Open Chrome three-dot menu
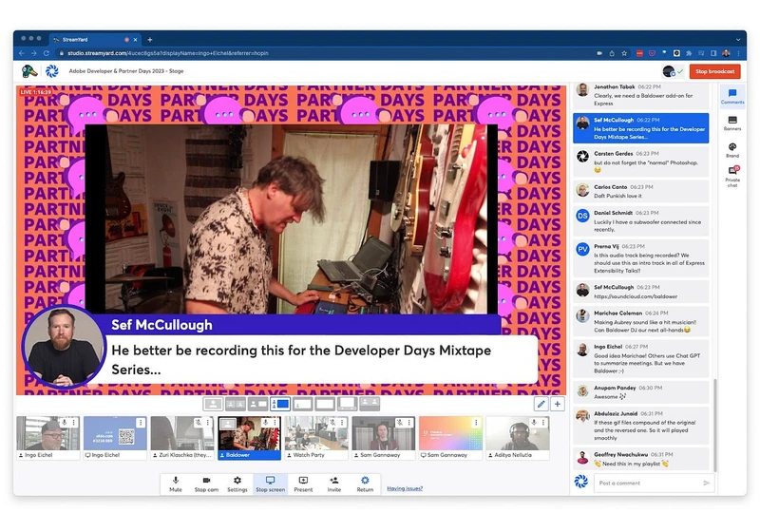760x532 pixels. point(738,53)
